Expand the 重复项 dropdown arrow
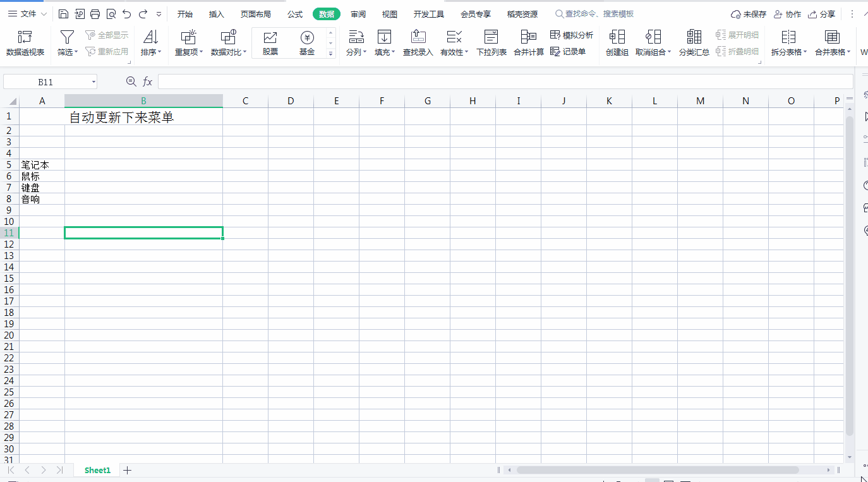This screenshot has height=482, width=868. (202, 52)
